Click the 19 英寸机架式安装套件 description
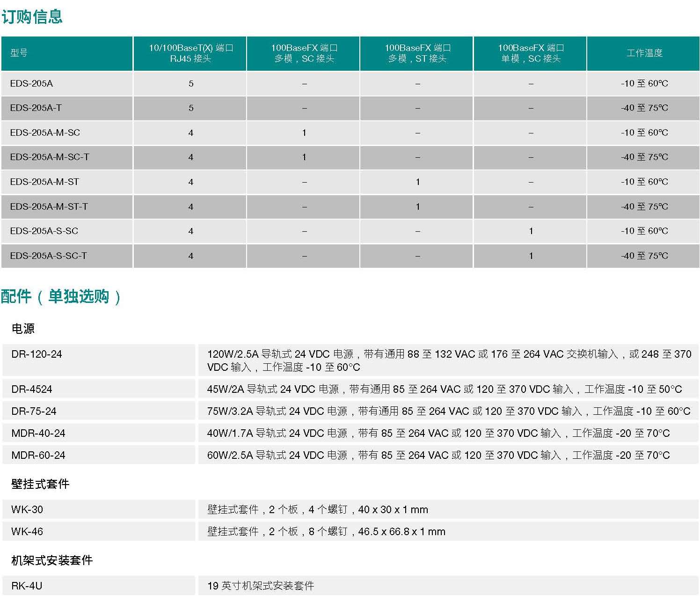This screenshot has height=596, width=700. (261, 586)
